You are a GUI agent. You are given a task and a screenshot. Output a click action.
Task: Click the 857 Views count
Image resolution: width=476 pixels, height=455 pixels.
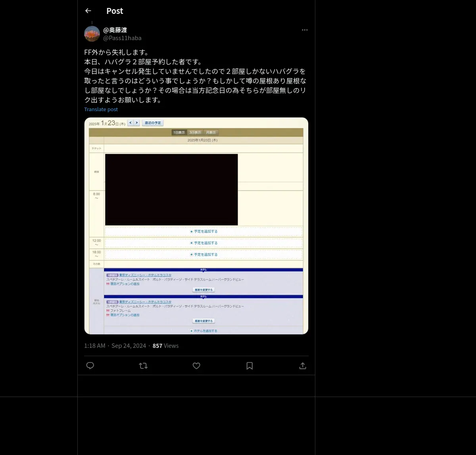click(x=165, y=346)
